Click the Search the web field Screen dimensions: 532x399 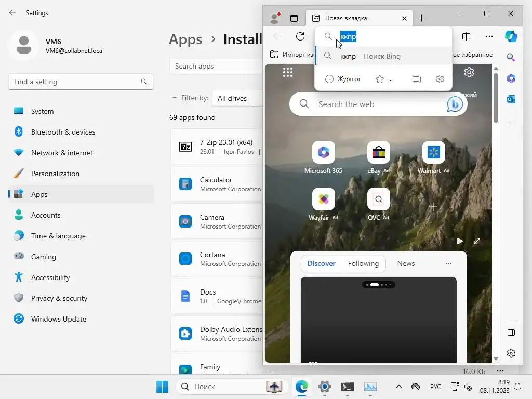(378, 104)
